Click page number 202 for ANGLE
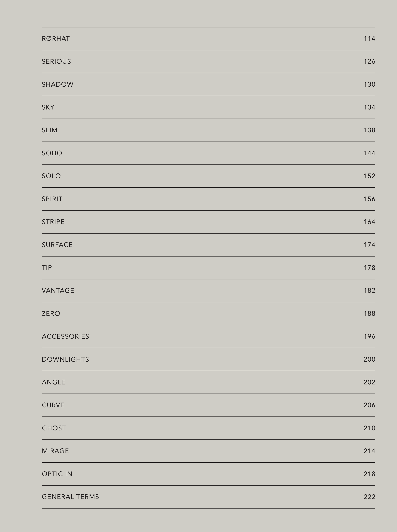 [369, 382]
